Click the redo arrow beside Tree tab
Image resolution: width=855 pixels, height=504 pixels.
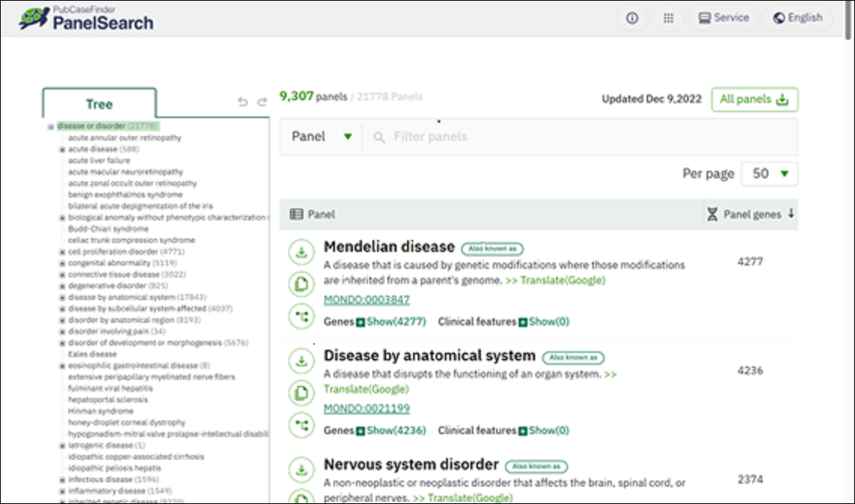(x=262, y=102)
